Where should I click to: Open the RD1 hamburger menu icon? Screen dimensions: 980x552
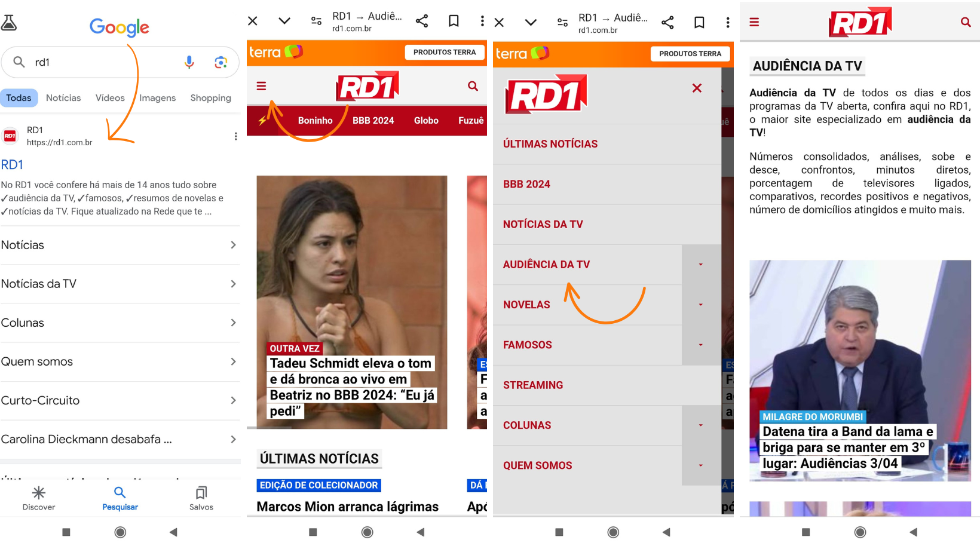tap(261, 86)
